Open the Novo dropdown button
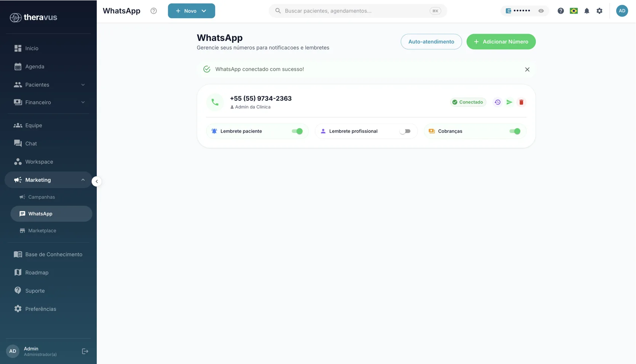 click(x=191, y=11)
